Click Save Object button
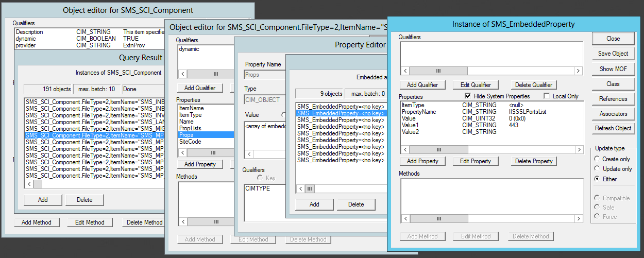The height and width of the screenshot is (258, 644). [x=613, y=54]
